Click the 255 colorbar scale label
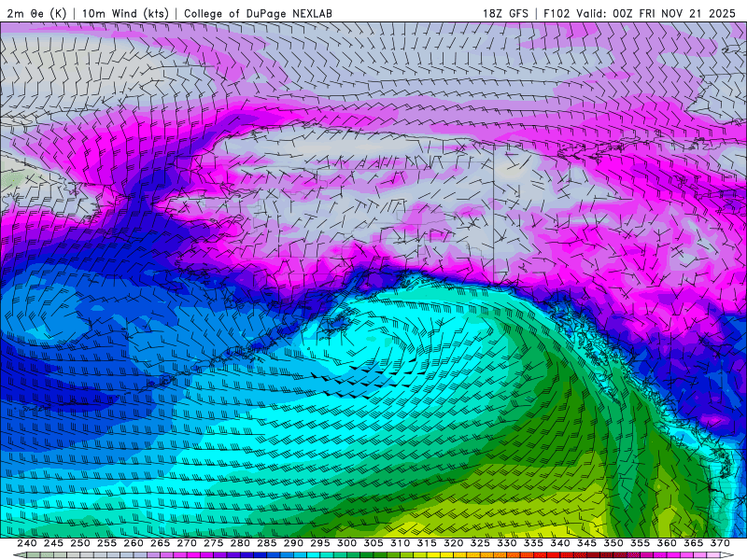 pyautogui.click(x=106, y=543)
